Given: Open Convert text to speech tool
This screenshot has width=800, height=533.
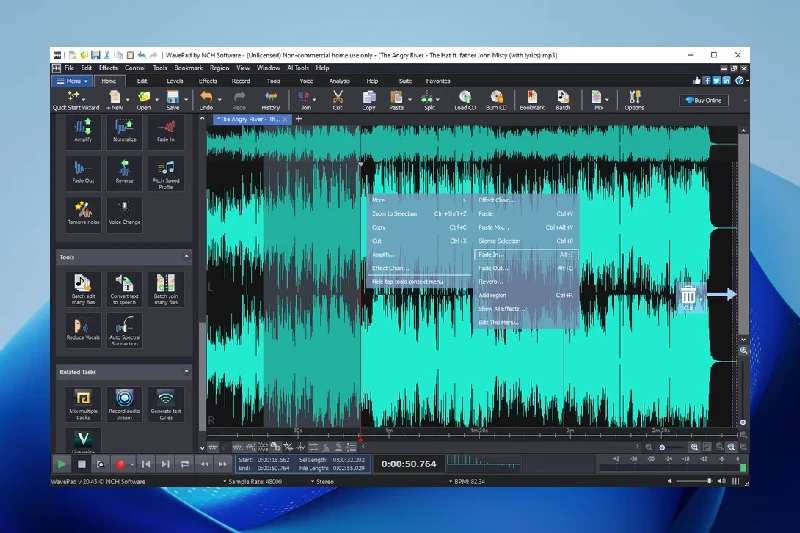Looking at the screenshot, I should click(x=124, y=290).
